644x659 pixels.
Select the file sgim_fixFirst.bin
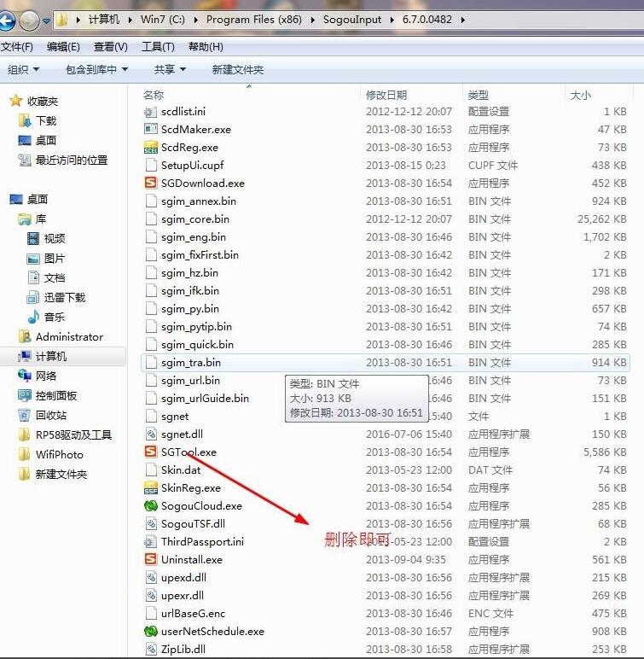point(386,254)
